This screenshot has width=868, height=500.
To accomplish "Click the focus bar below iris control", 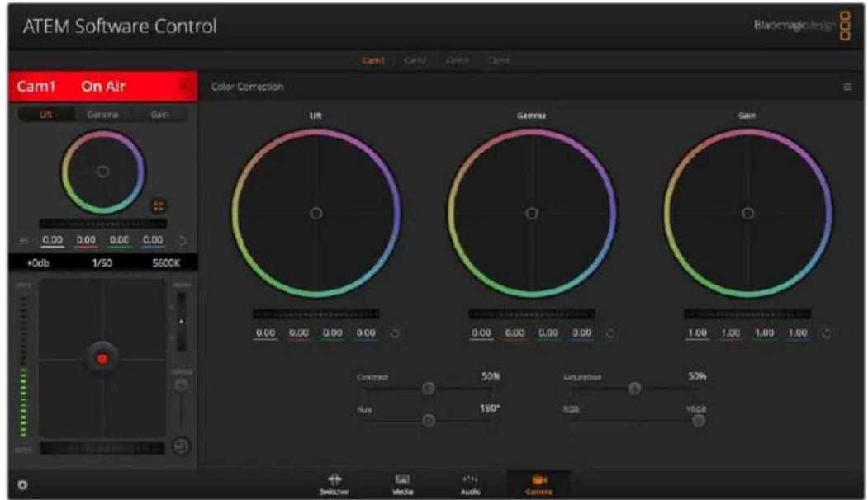I will (102, 448).
